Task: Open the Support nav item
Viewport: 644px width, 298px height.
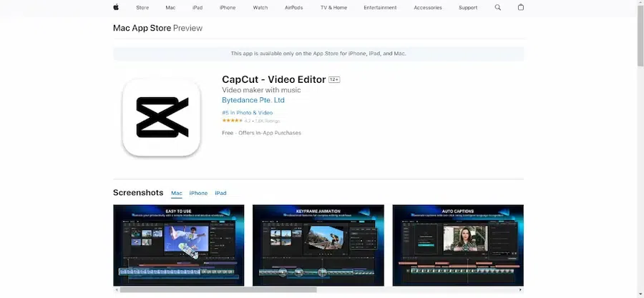Action: click(x=468, y=7)
